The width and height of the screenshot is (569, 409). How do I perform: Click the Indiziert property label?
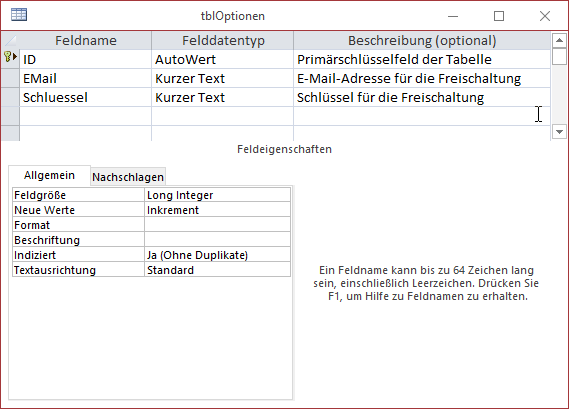(x=78, y=255)
